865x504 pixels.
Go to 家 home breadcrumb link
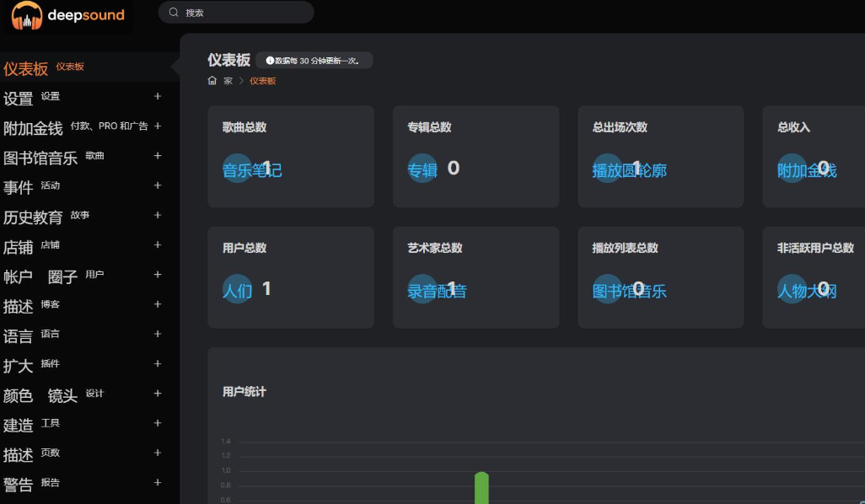click(x=228, y=81)
